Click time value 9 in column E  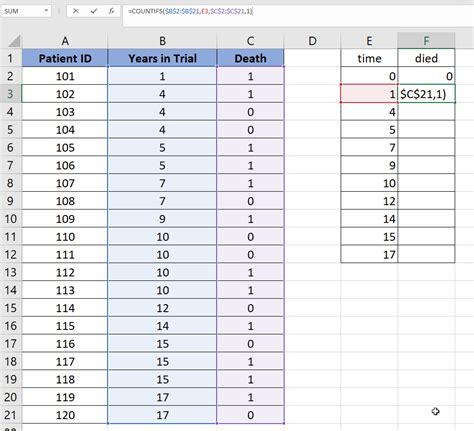click(x=369, y=165)
